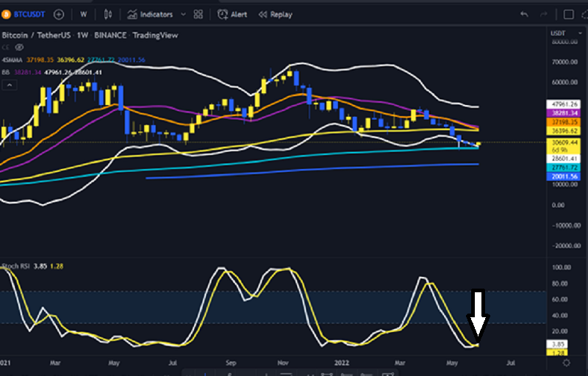The image size is (588, 376).
Task: Collapse the indicator legend with chevron
Action: point(10,85)
